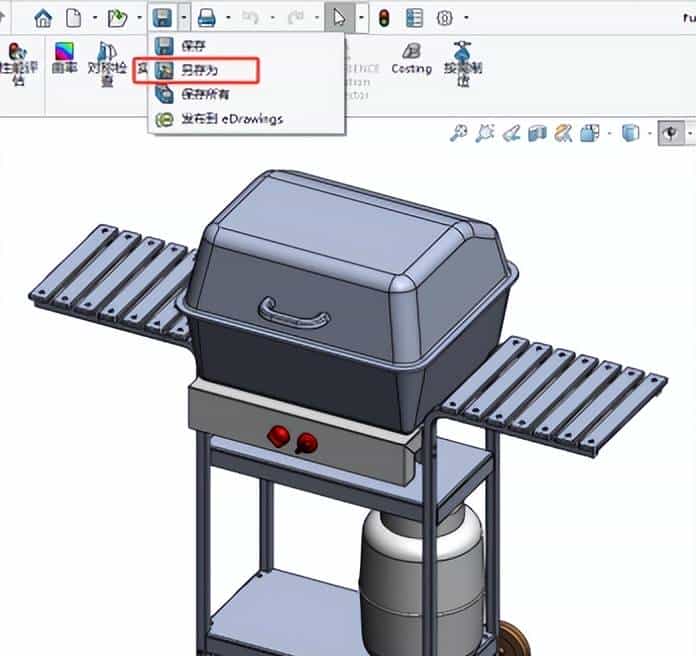Click the greyed Redo arrow icon

point(295,18)
